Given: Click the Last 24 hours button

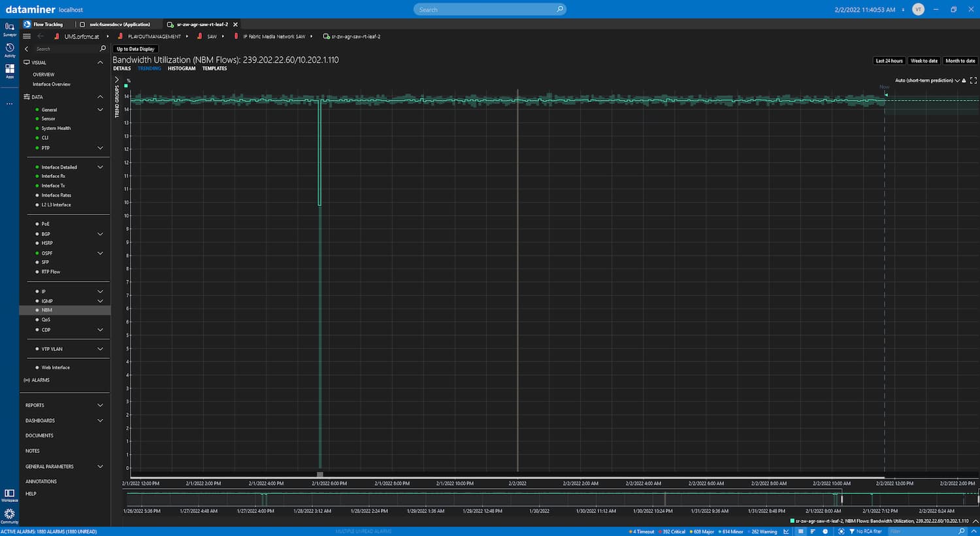Looking at the screenshot, I should click(x=889, y=61).
